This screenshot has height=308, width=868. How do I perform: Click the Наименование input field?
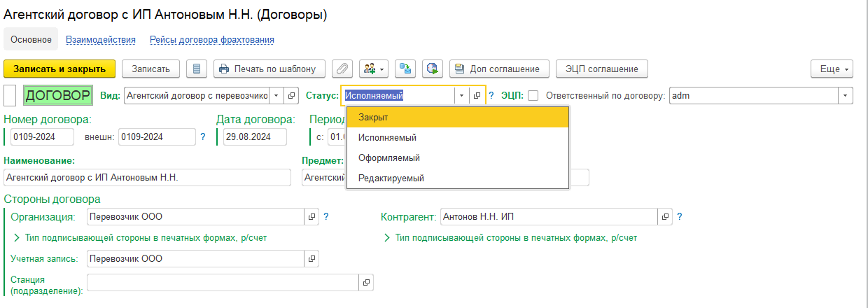point(147,178)
